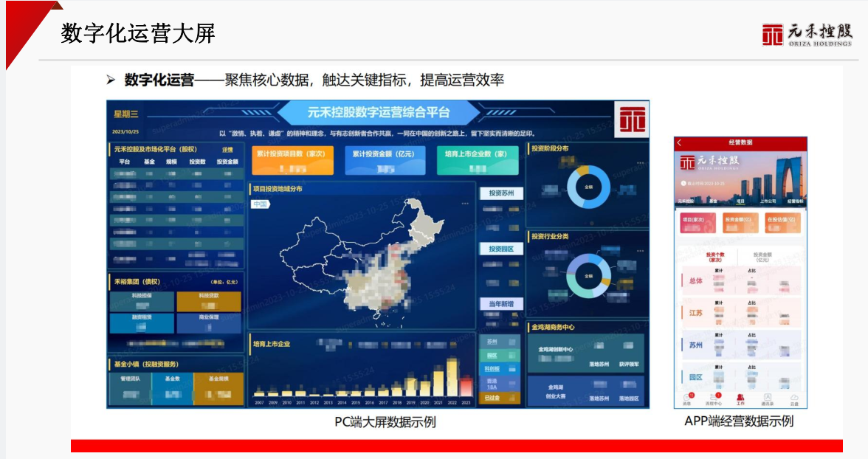The image size is (868, 459).
Task: Click the 基金规模 tile in 基金小镇 panel
Action: 218,389
